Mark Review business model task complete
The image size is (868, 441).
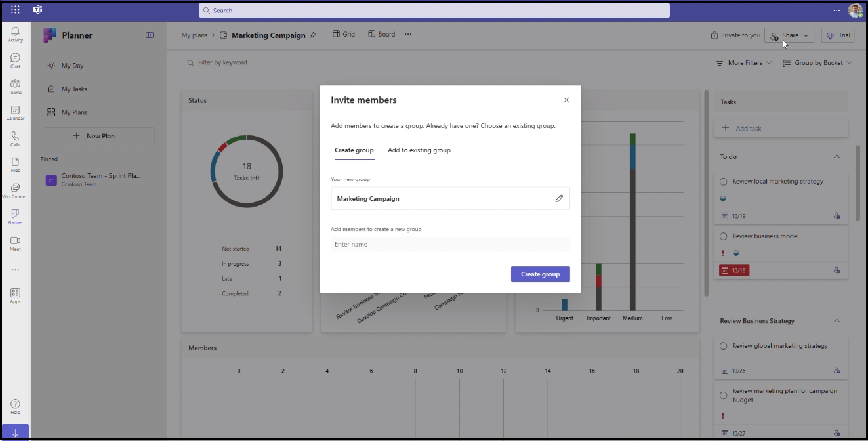724,236
